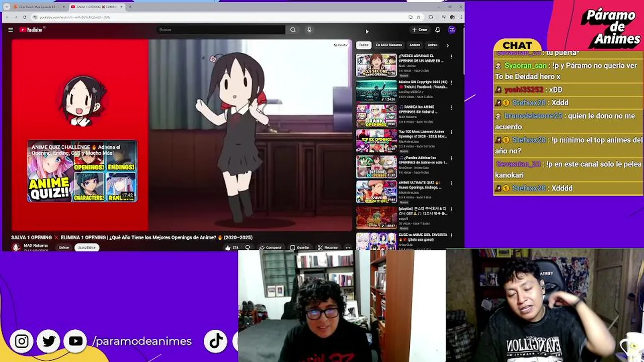The image size is (644, 362).
Task: Open YouTube notifications bell
Action: (437, 30)
